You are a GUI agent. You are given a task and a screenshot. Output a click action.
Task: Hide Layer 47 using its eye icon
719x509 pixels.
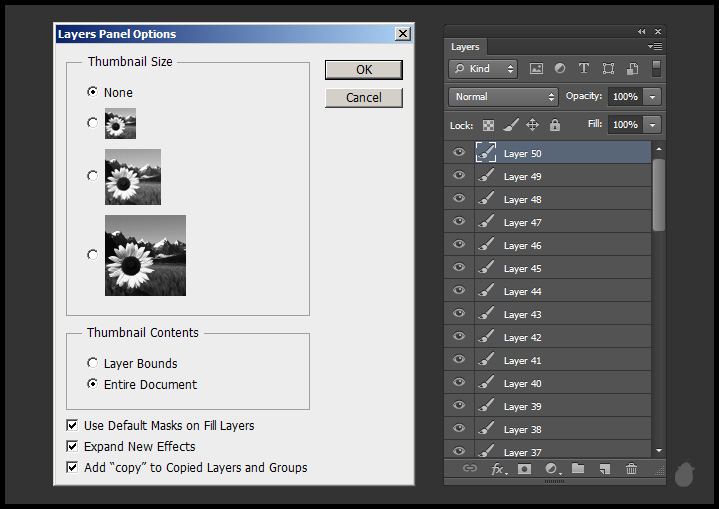point(459,222)
